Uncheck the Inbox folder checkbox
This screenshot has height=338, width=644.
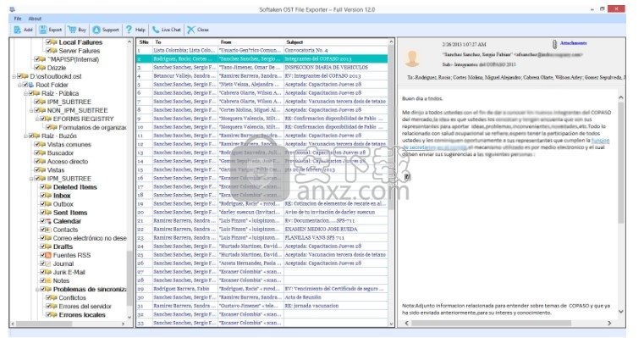coord(42,196)
